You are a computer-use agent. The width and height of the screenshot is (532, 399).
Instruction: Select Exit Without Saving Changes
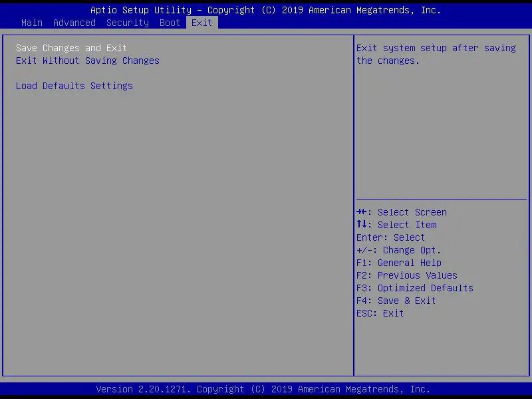coord(88,61)
